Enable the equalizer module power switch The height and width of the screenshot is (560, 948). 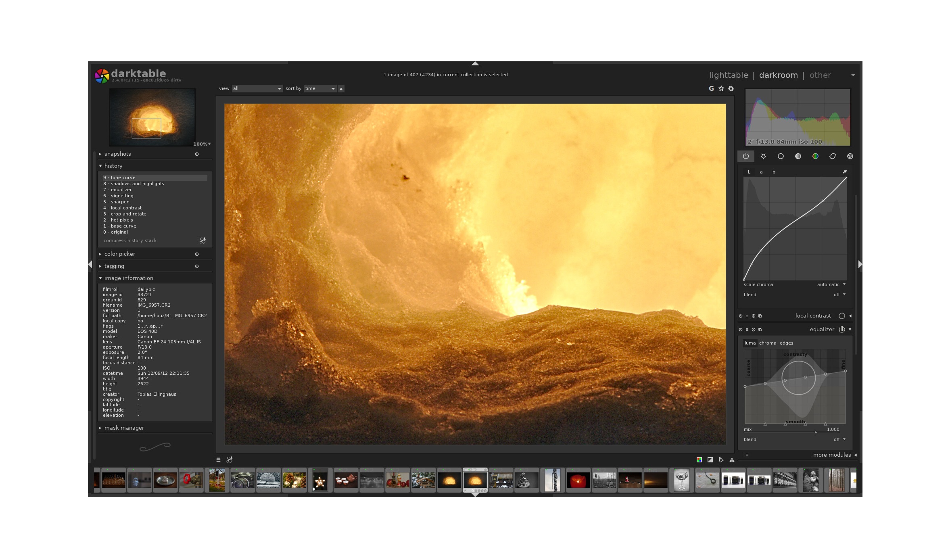pyautogui.click(x=741, y=329)
